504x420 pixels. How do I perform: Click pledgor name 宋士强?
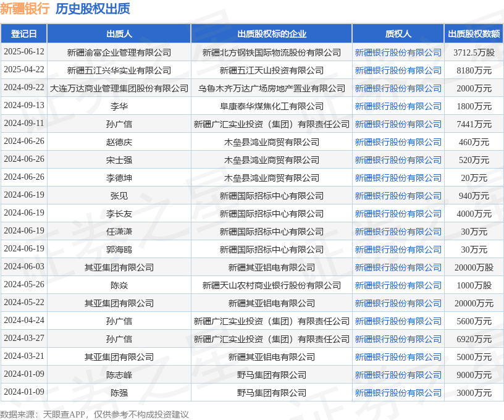[x=119, y=160]
